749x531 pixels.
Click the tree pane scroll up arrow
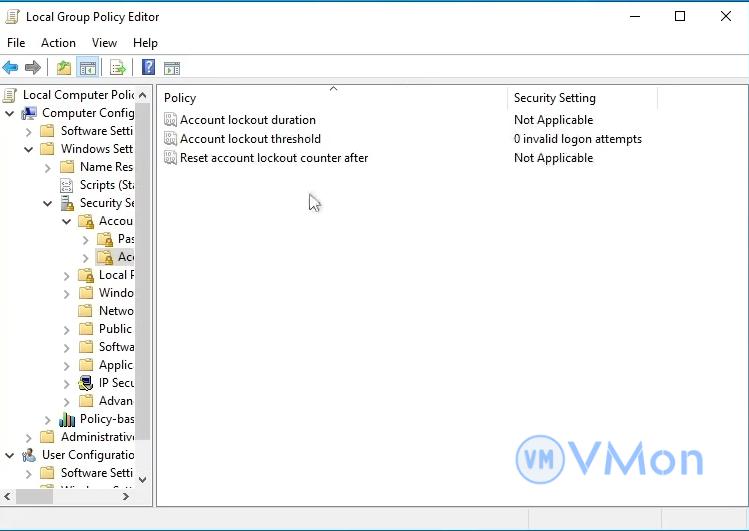143,95
